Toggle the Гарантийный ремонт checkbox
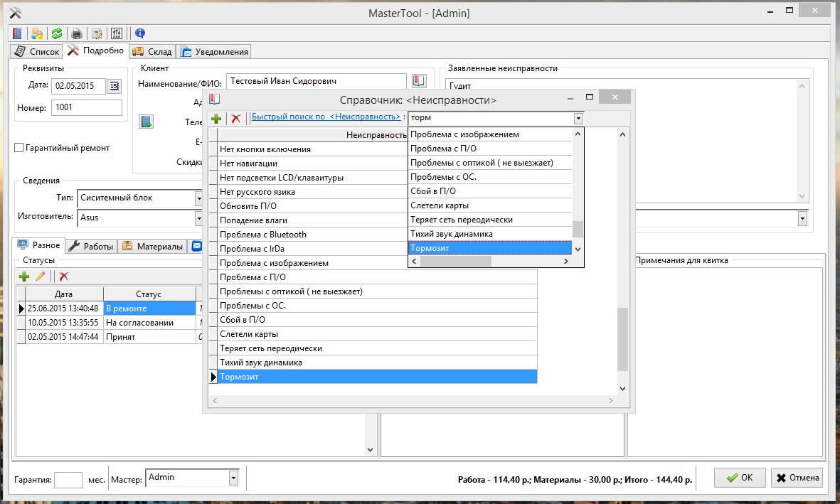The height and width of the screenshot is (504, 840). [x=18, y=148]
